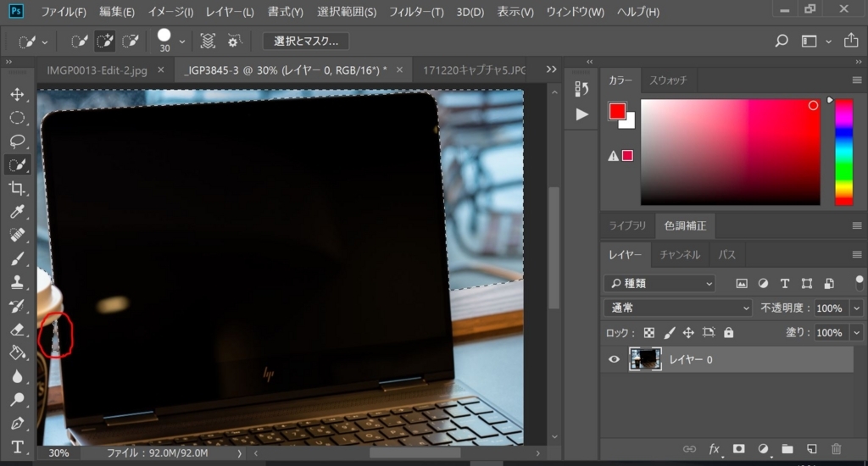Toggle pixel layer filter
The width and height of the screenshot is (868, 466).
[741, 283]
